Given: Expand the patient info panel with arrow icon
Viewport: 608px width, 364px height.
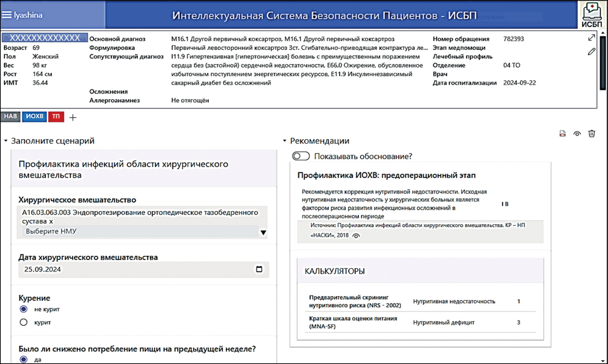Looking at the screenshot, I should tap(592, 38).
